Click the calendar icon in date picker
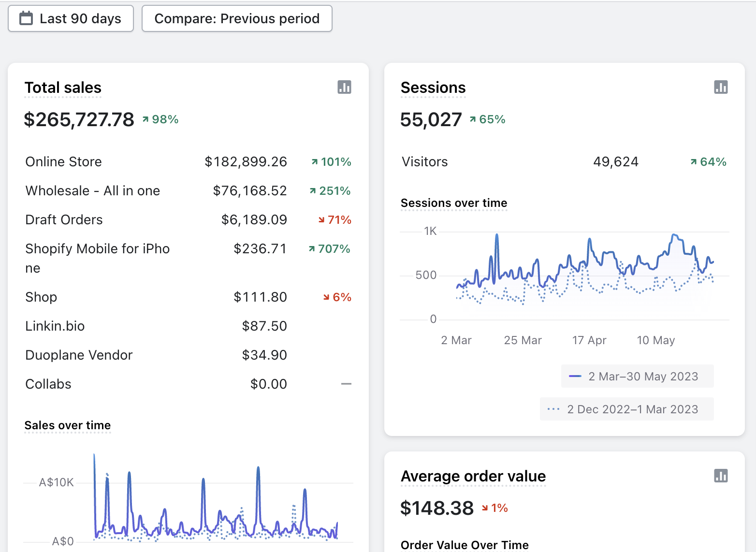This screenshot has height=552, width=756. (26, 19)
